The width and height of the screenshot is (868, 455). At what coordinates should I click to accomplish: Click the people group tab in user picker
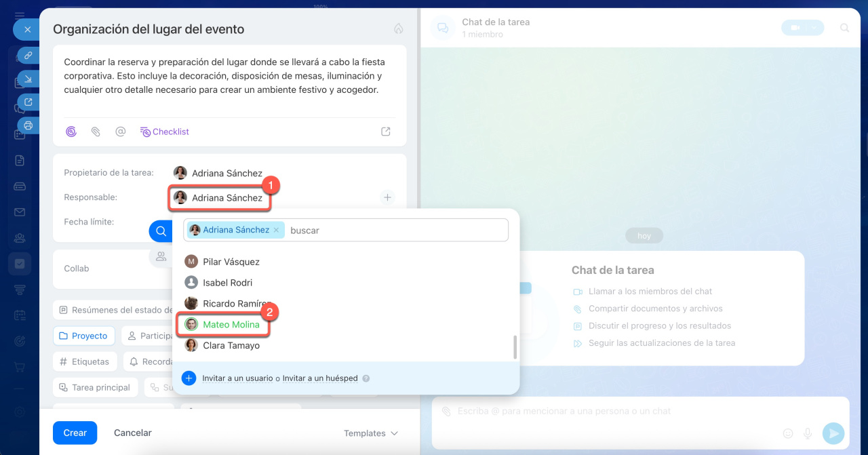[161, 256]
